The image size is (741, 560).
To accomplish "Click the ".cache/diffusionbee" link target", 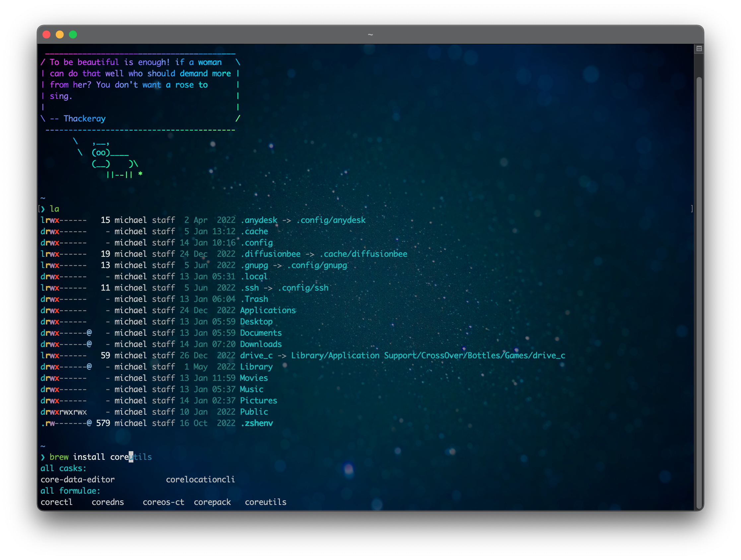I will tap(364, 254).
